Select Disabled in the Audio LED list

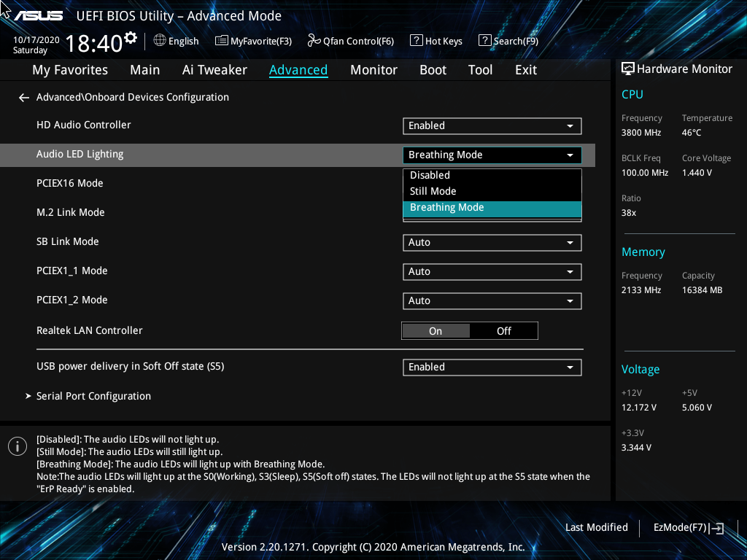[x=492, y=175]
